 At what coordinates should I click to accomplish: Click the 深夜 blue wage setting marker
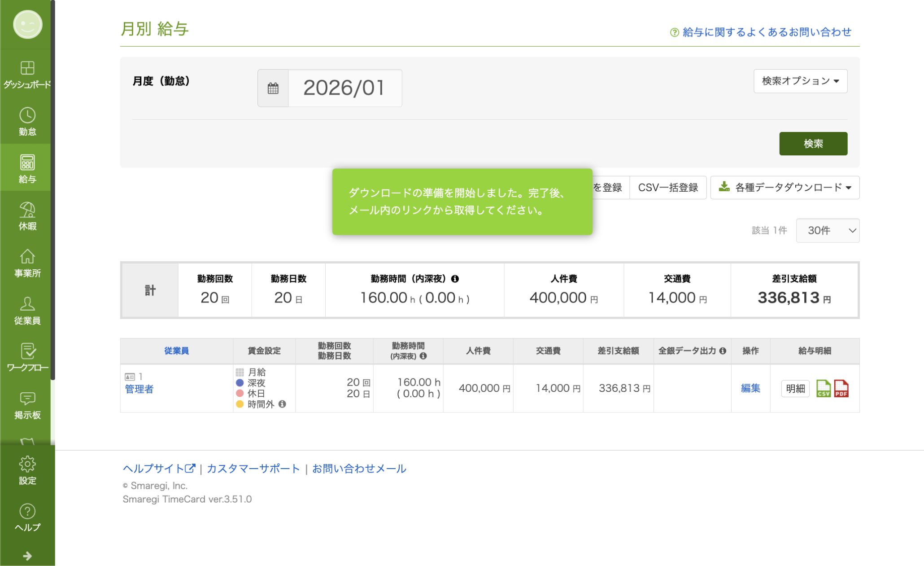(x=240, y=383)
